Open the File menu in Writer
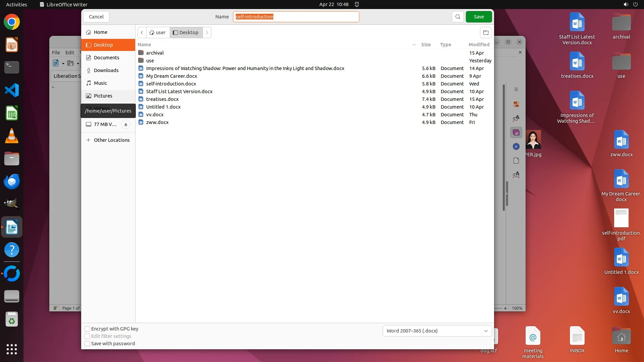644x362 pixels. coord(56,53)
